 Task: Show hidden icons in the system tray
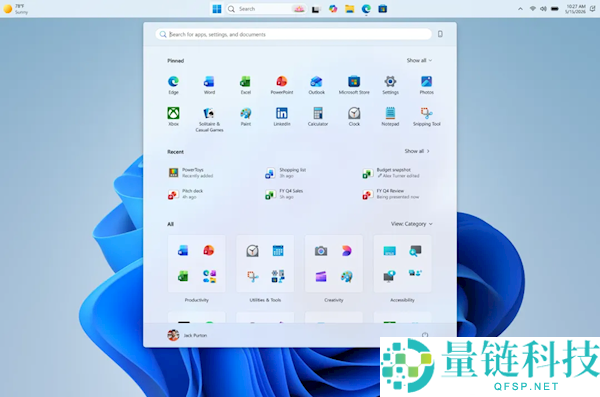pyautogui.click(x=520, y=9)
